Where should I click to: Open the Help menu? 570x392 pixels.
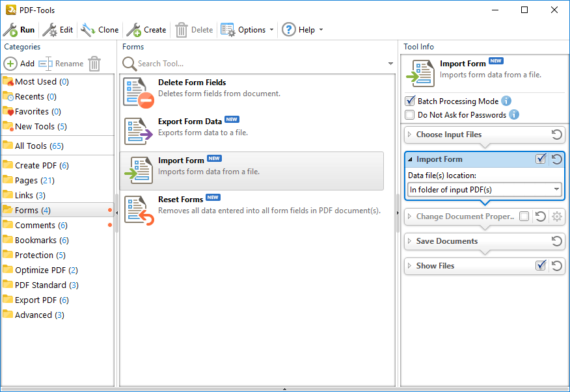pyautogui.click(x=303, y=30)
